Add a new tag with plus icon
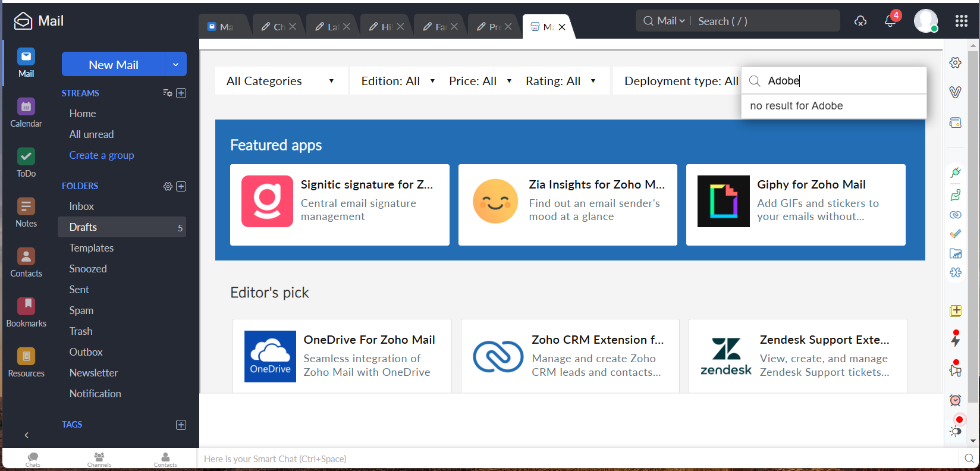The image size is (980, 471). click(181, 425)
